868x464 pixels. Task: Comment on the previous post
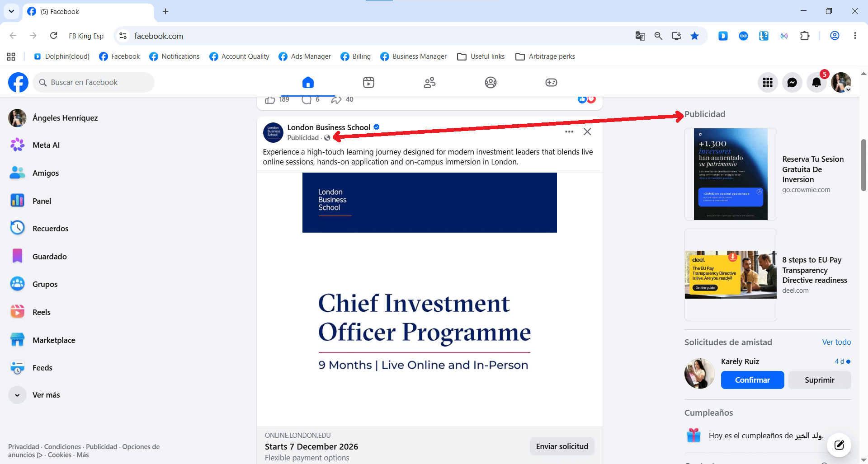pyautogui.click(x=307, y=100)
